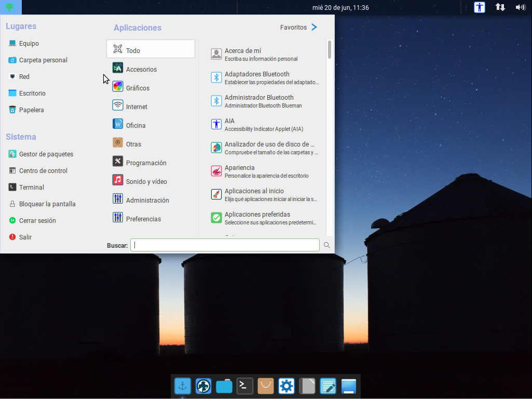The height and width of the screenshot is (399, 532).
Task: Open the Terminal icon in the dock
Action: click(x=245, y=386)
